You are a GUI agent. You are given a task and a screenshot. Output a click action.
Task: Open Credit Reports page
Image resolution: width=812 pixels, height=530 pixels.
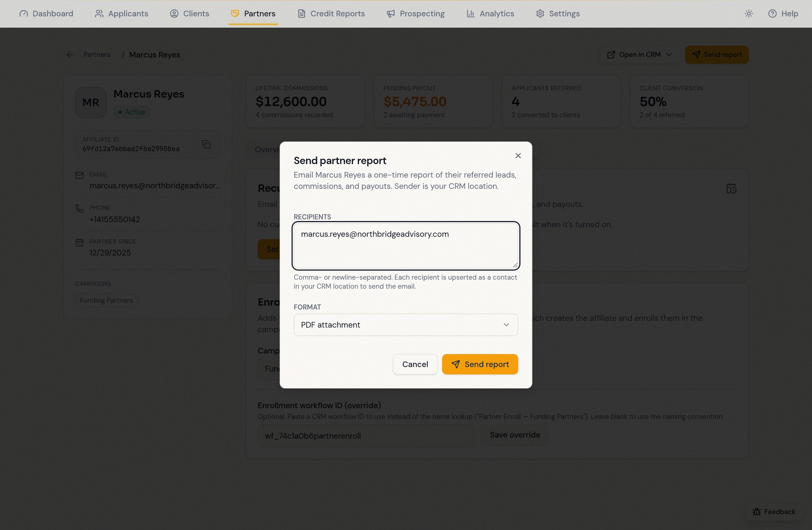(331, 14)
